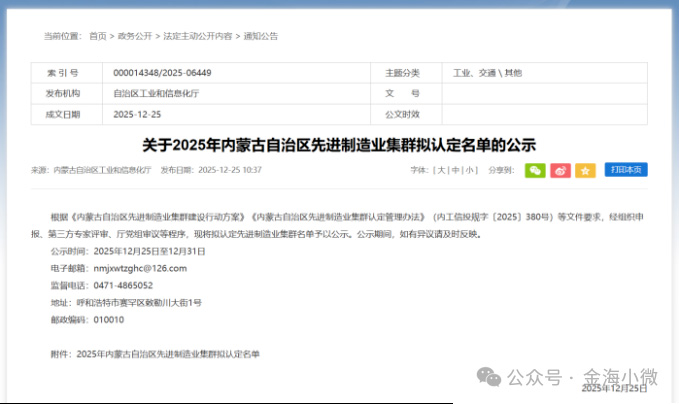The width and height of the screenshot is (679, 404).
Task: Go to 首页 in breadcrumb
Action: pos(97,36)
